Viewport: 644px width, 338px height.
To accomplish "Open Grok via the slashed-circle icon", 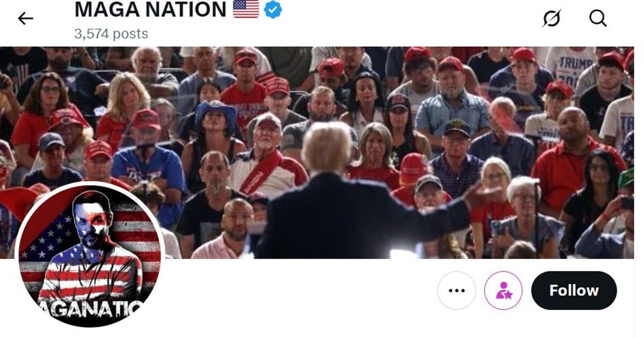I will point(551,18).
